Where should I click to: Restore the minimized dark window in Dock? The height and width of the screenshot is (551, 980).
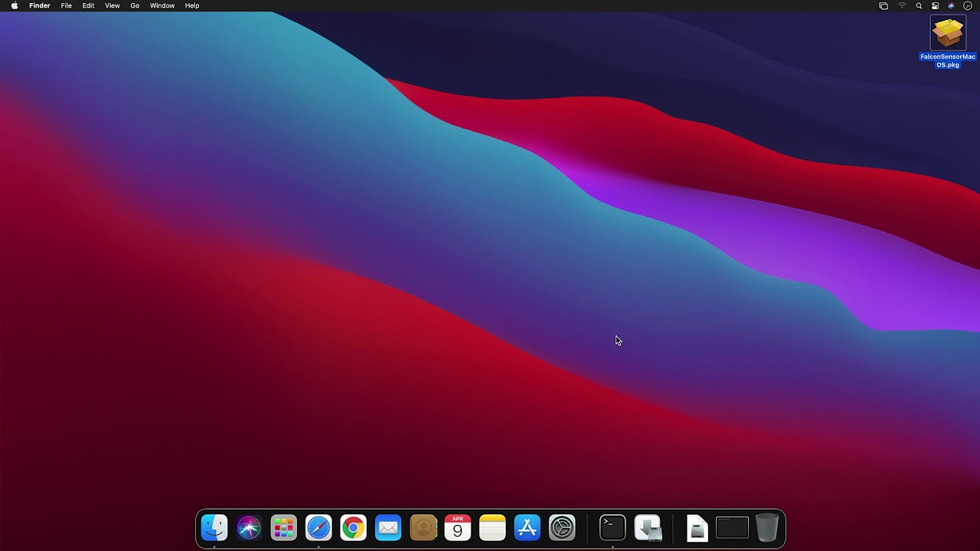click(x=732, y=528)
